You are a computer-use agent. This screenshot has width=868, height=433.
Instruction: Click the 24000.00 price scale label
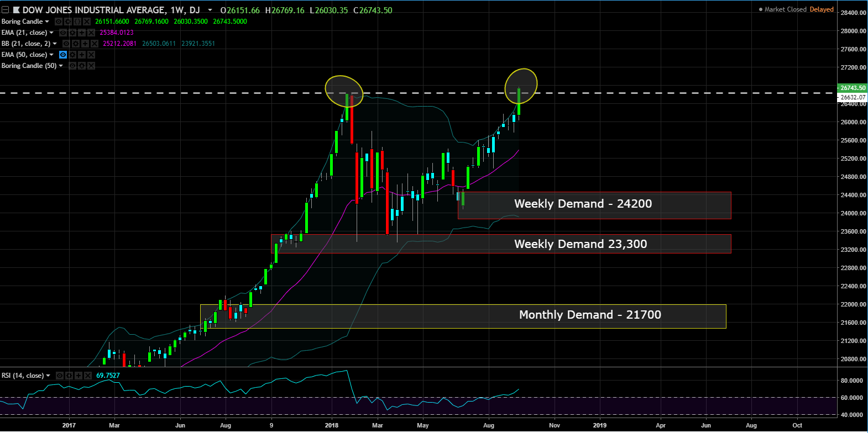click(x=854, y=213)
